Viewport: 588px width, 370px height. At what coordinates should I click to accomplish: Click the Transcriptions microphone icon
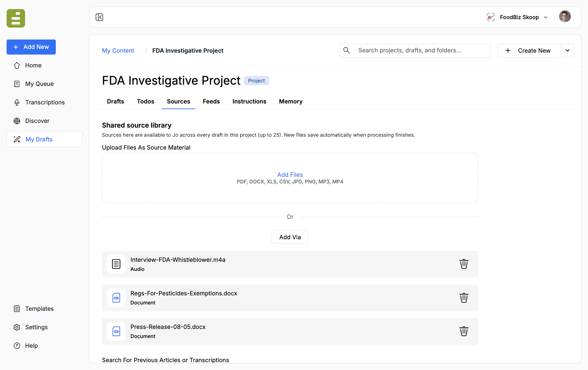coord(17,102)
